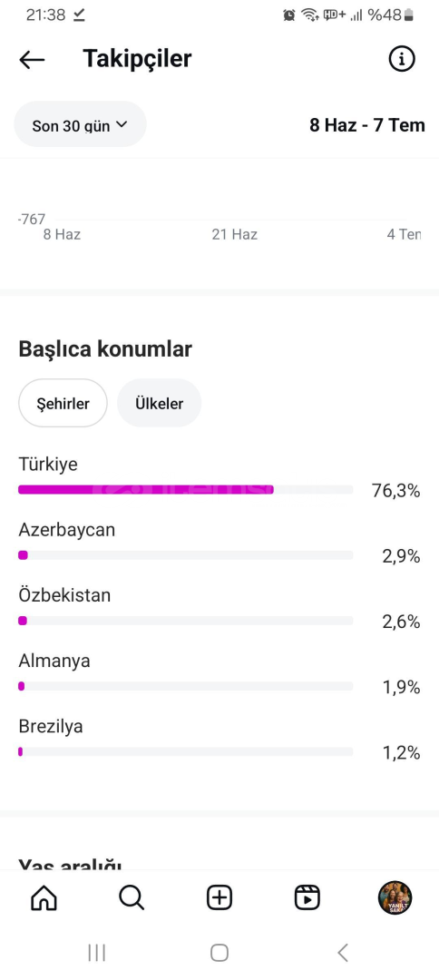Tap Android home navigation button
Viewport: 439px width, 980px height.
pyautogui.click(x=219, y=953)
